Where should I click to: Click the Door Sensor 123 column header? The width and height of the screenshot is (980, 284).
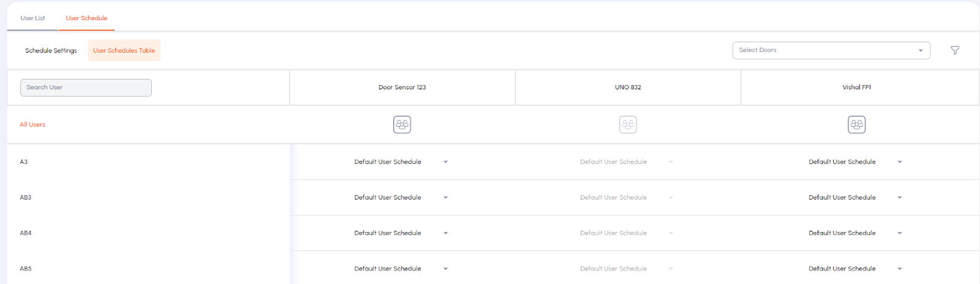coord(402,88)
